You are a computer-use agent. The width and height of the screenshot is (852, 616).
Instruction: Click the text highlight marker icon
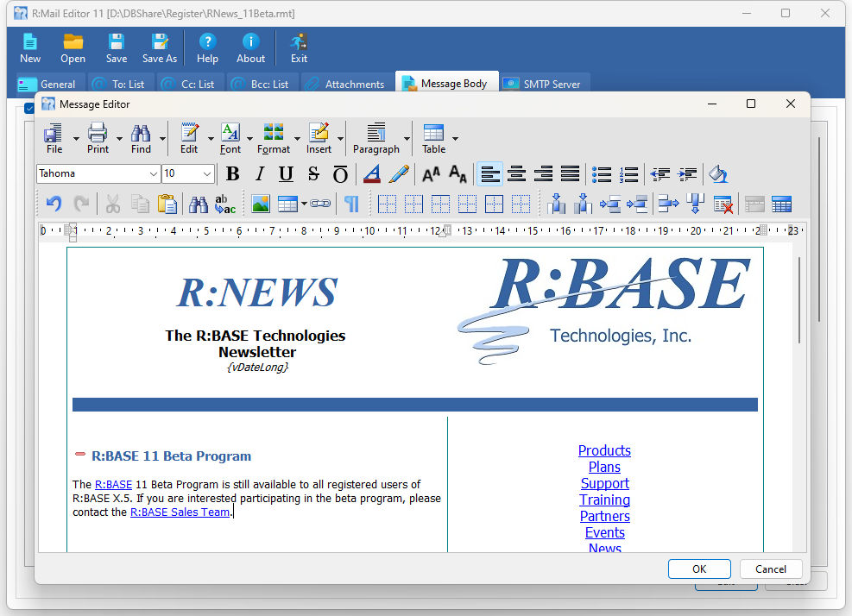coord(399,173)
